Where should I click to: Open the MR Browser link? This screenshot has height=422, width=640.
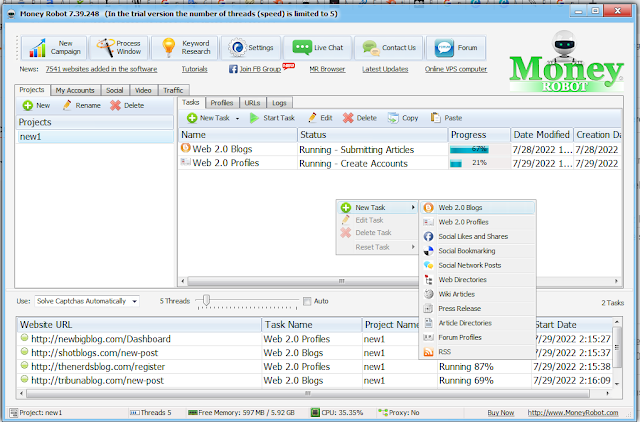[x=327, y=69]
